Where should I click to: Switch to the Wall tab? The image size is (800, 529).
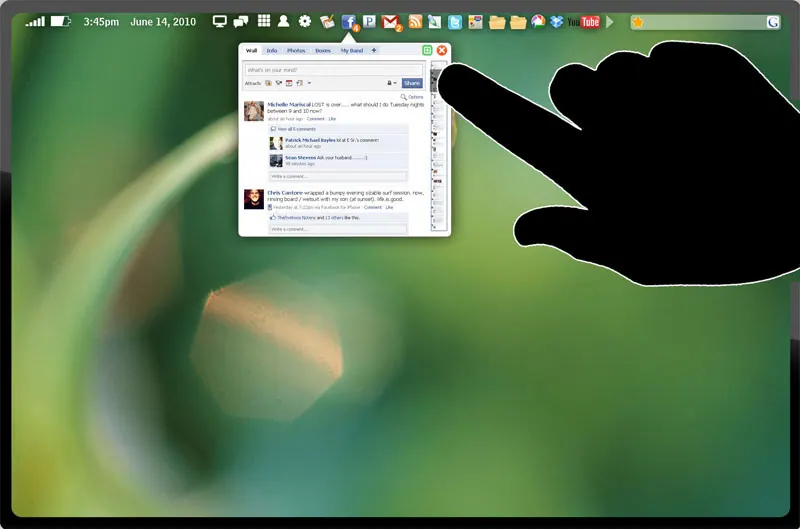pos(252,51)
